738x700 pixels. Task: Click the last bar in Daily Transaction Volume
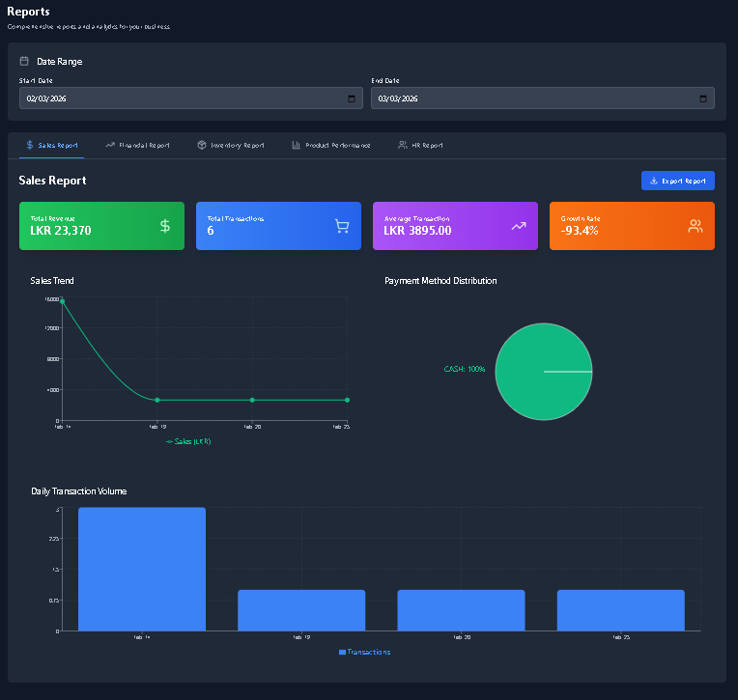tap(621, 610)
